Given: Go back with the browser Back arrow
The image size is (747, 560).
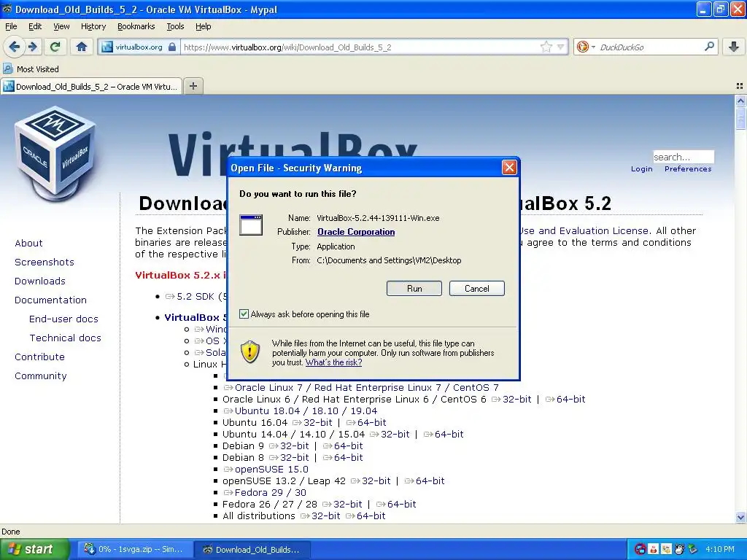Looking at the screenshot, I should pyautogui.click(x=14, y=47).
